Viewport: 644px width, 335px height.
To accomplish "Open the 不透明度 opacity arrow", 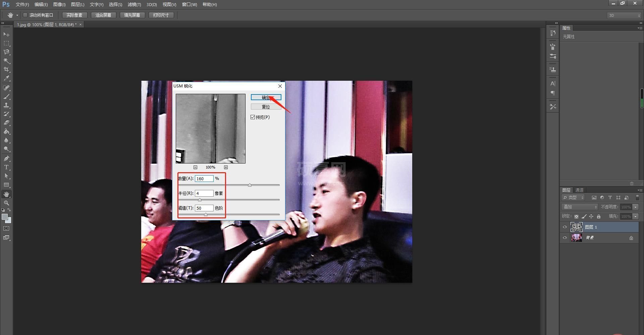I will [635, 207].
